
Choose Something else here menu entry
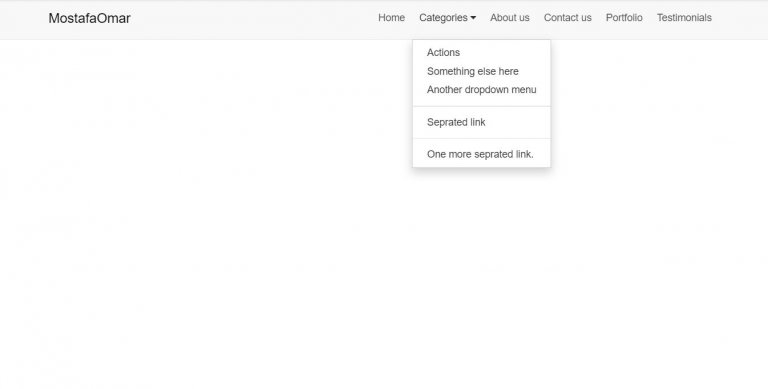click(473, 72)
